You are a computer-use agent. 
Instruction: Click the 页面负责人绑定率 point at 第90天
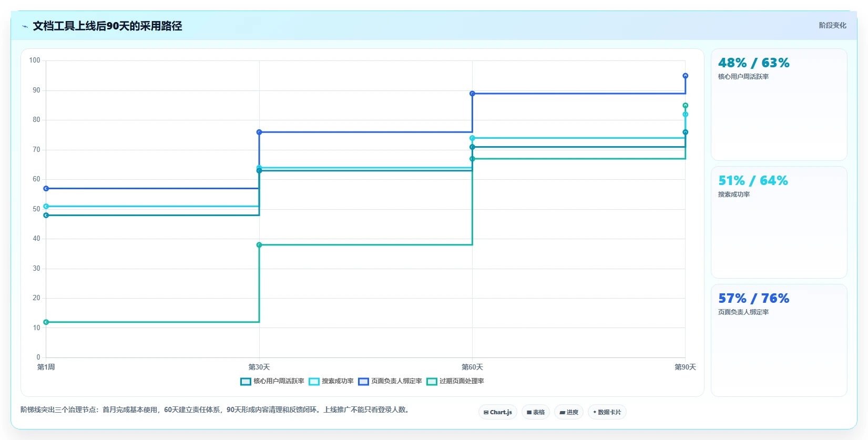tap(685, 76)
